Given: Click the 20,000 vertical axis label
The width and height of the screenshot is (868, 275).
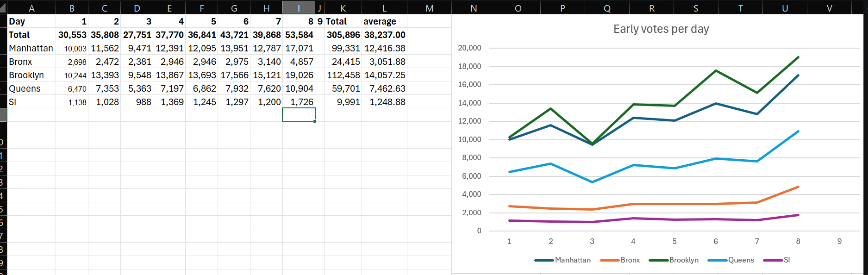Looking at the screenshot, I should [469, 48].
